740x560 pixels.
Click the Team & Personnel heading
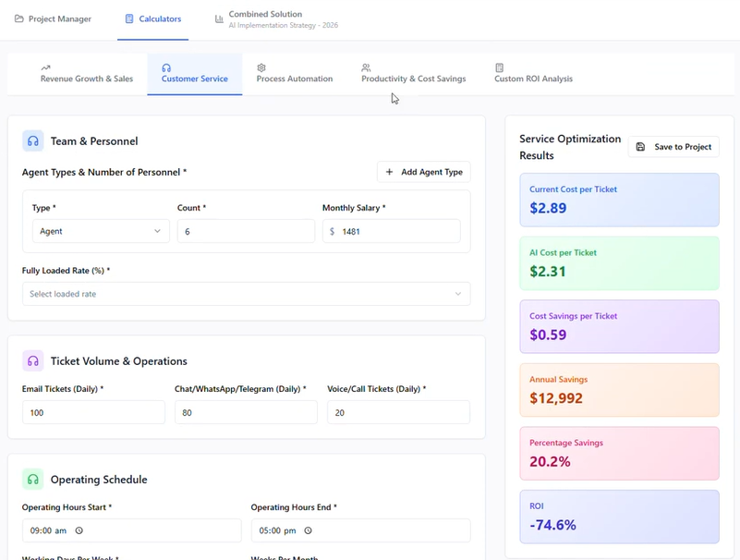94,141
